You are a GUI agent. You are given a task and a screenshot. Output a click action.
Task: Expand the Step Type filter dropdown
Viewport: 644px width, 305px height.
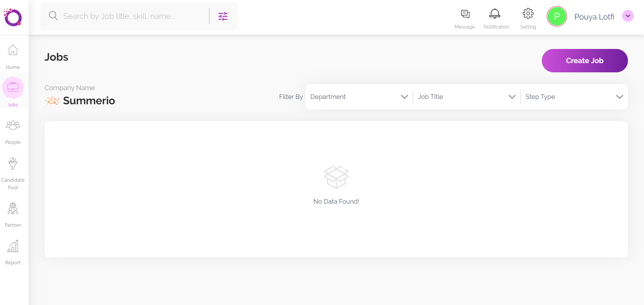pyautogui.click(x=574, y=97)
